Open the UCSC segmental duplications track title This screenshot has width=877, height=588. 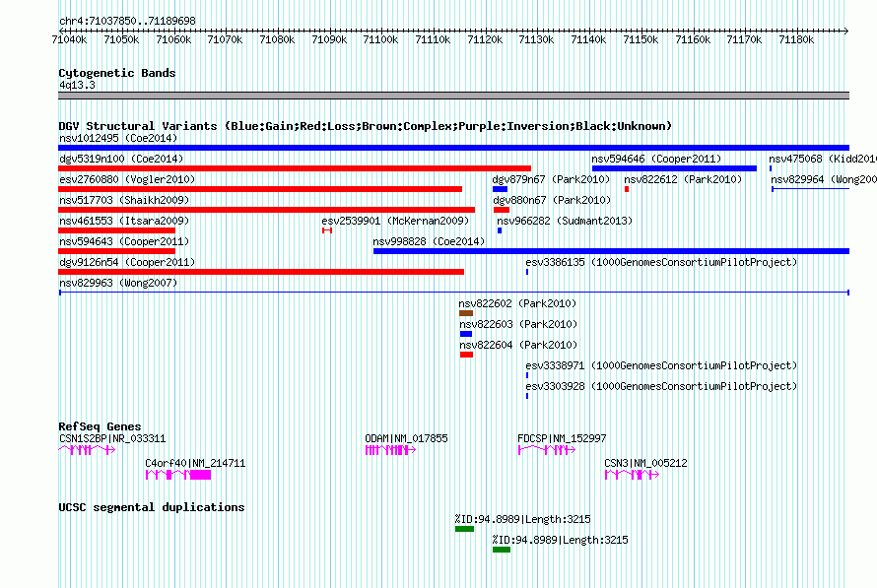[x=152, y=507]
